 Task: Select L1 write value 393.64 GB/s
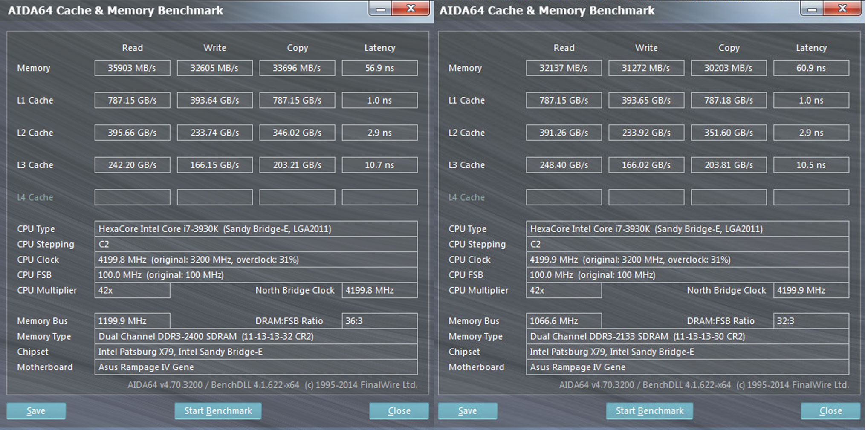pyautogui.click(x=214, y=100)
